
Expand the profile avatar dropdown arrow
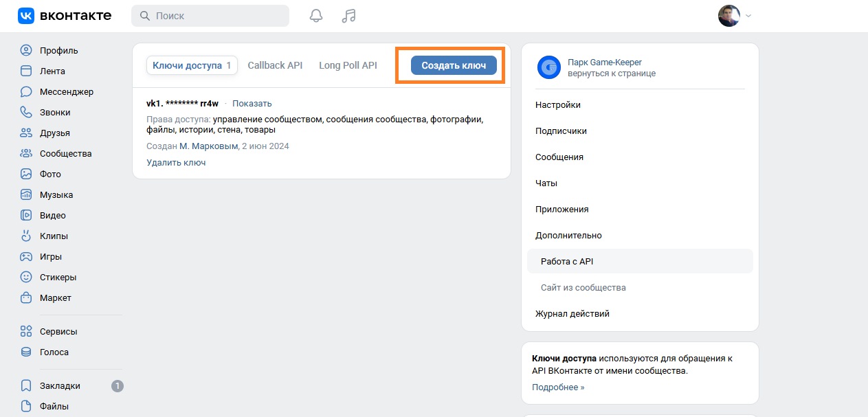click(x=748, y=16)
